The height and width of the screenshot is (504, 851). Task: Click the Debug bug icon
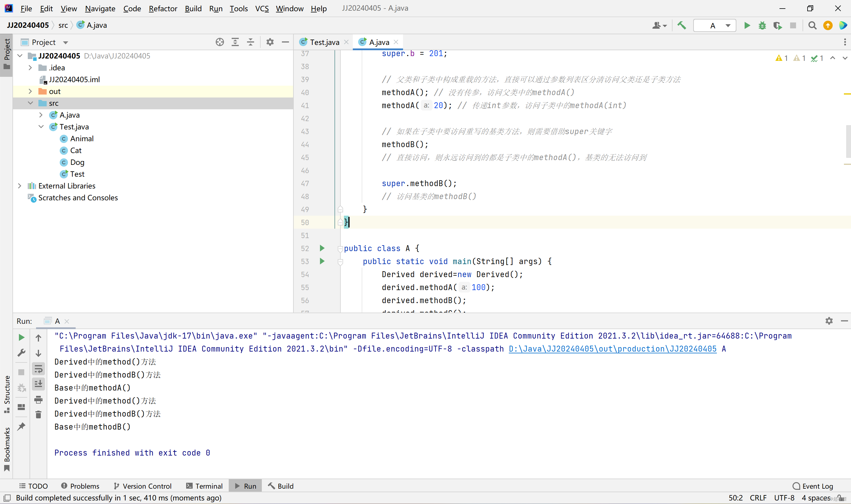tap(762, 25)
